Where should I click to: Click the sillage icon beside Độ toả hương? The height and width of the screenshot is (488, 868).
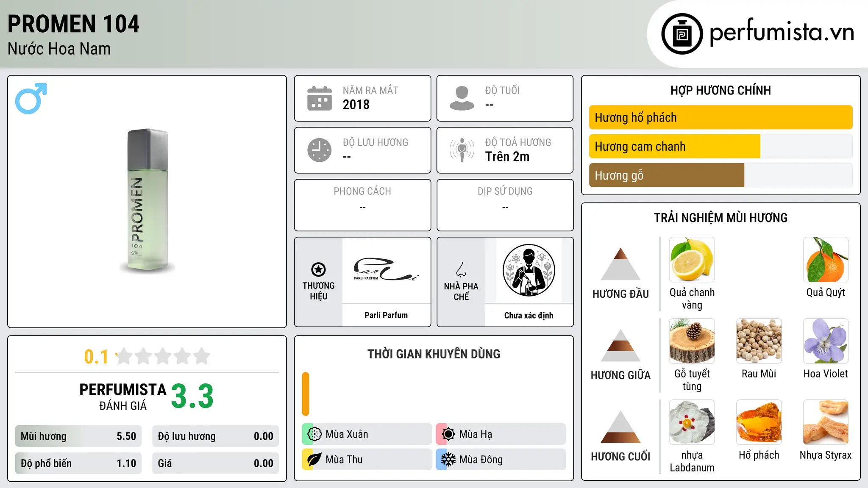tap(462, 150)
